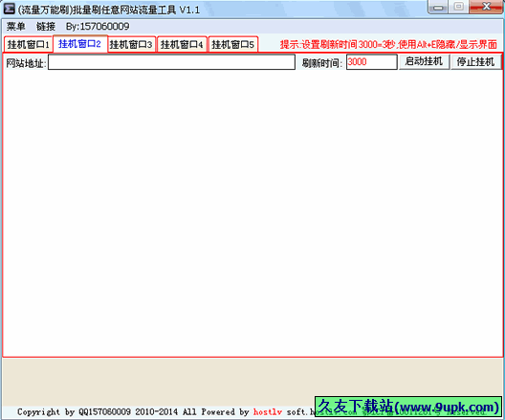Open the 挂机窗口4 tab
Screen dimensions: 505x420
(182, 44)
